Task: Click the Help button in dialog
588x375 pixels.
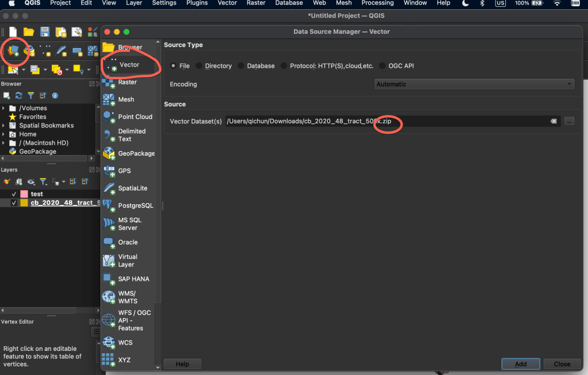Action: pyautogui.click(x=182, y=364)
